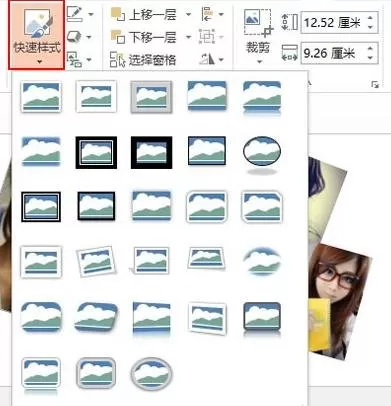
Task: Apply the Metal Rounded Rectangle style
Action: pyautogui.click(x=96, y=373)
